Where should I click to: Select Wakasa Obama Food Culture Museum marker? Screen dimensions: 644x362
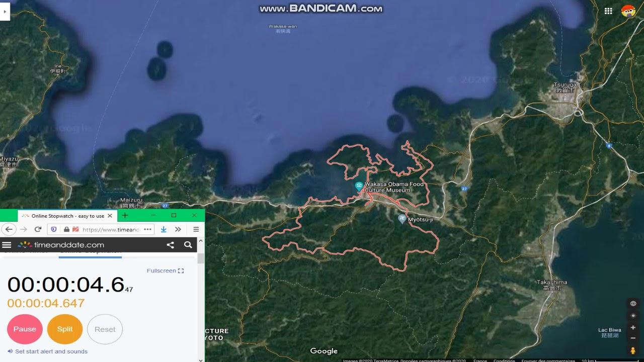tap(359, 187)
